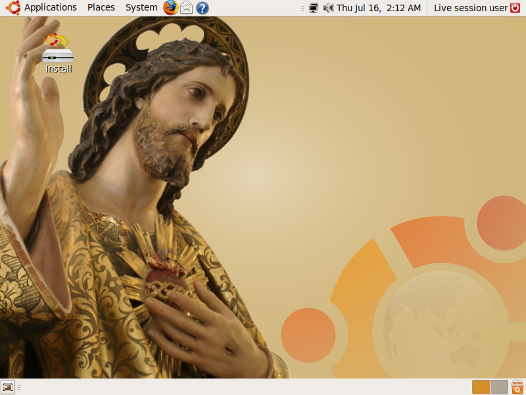Click the notification area grip handle

pyautogui.click(x=302, y=8)
